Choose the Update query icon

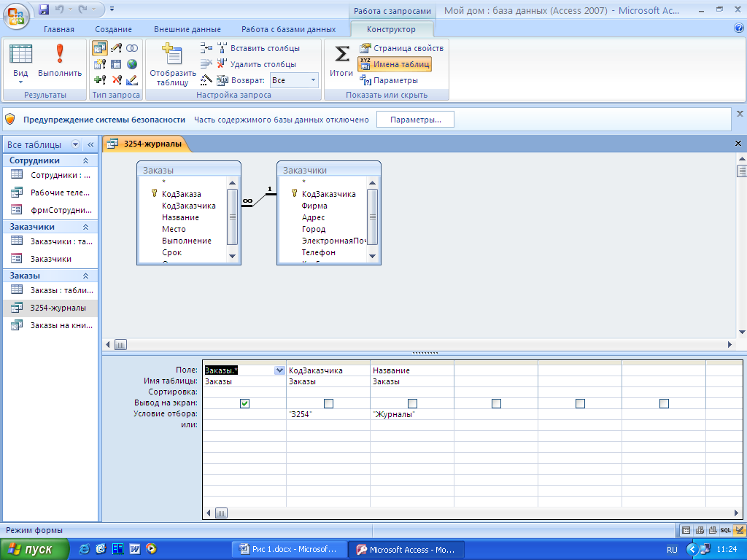116,48
